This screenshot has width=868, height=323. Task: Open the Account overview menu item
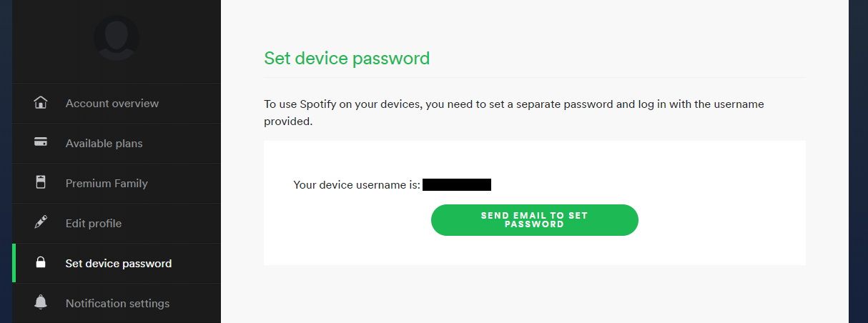coord(117,104)
